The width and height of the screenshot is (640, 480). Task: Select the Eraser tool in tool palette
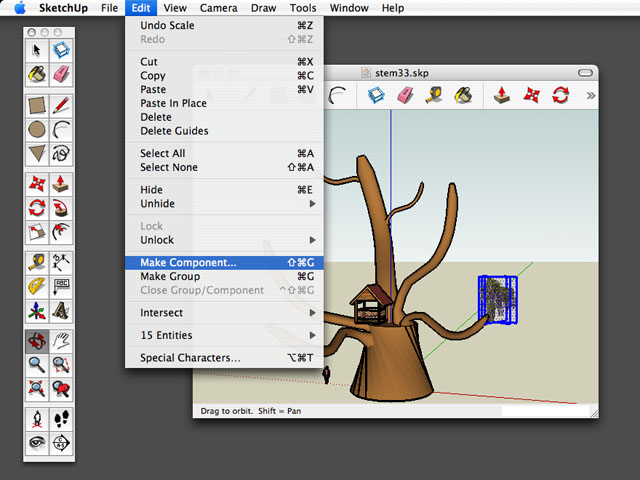[x=61, y=74]
